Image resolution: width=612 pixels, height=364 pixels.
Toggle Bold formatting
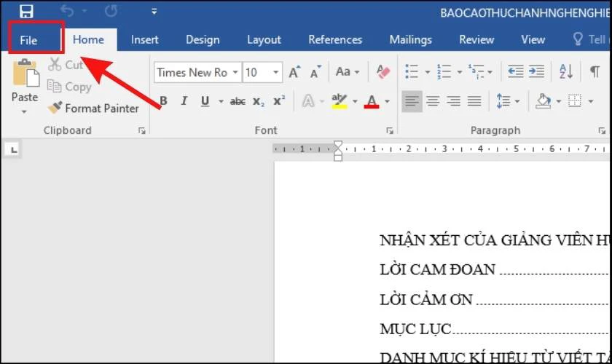(x=163, y=101)
